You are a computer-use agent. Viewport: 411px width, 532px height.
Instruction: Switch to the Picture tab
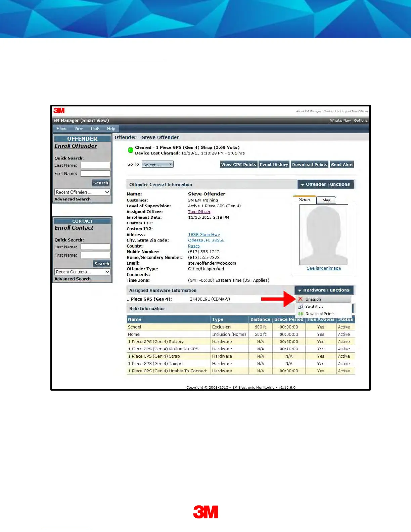(x=305, y=200)
